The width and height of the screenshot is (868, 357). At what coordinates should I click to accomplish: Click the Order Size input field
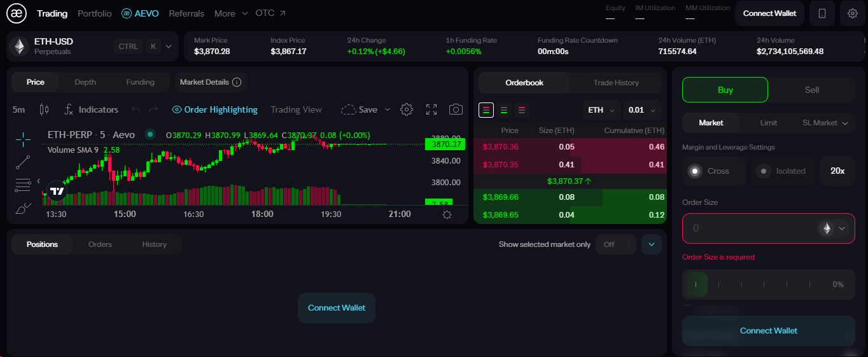pos(751,228)
